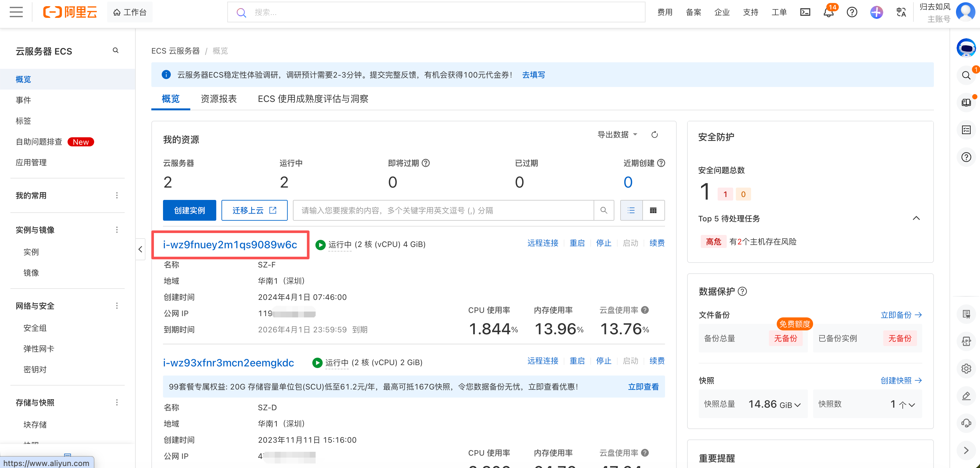Click the sidebar search magnifier beside 云服务器 ECS
Viewport: 980px width, 468px height.
[x=116, y=51]
